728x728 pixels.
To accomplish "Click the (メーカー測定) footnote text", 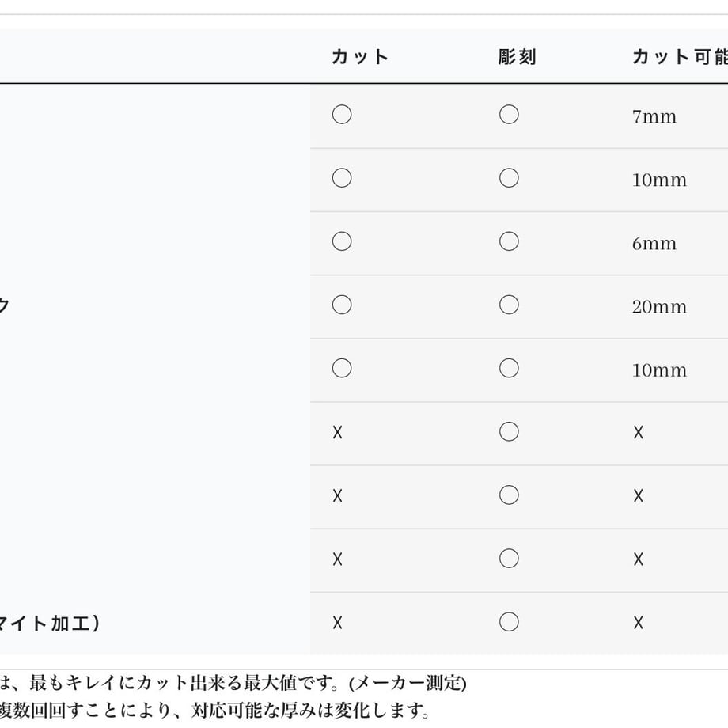I will coord(408,683).
